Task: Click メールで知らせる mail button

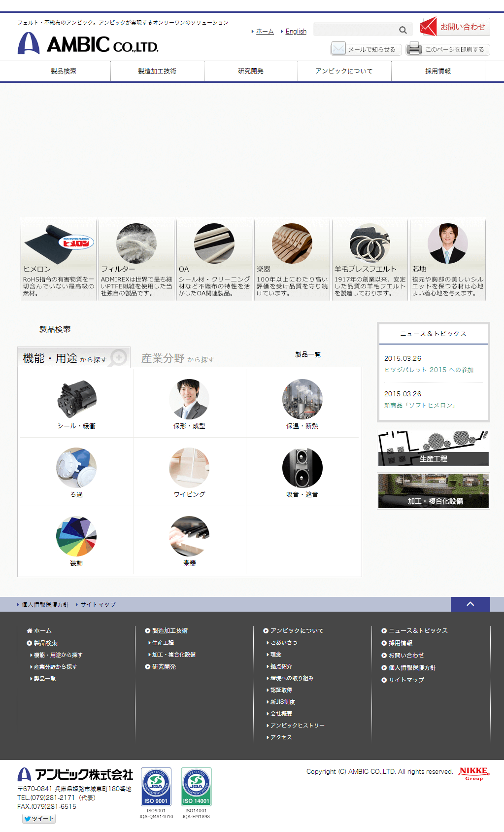Action: click(366, 49)
